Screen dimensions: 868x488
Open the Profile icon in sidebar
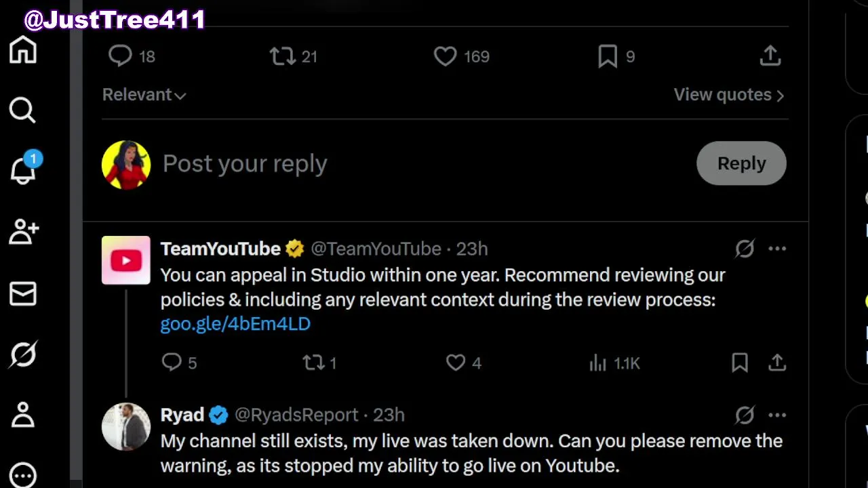(x=23, y=415)
